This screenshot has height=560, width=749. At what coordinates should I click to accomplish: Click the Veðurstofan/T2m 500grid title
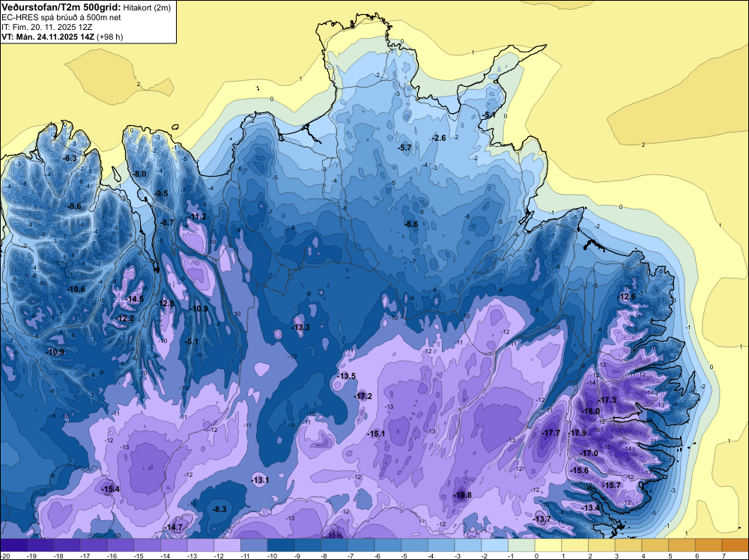point(60,7)
